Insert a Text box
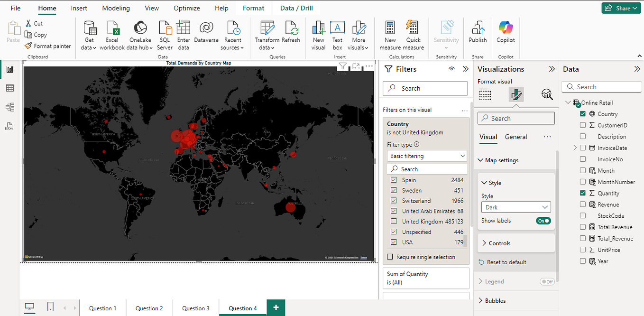Screen dimensions: 644x316 [x=337, y=29]
